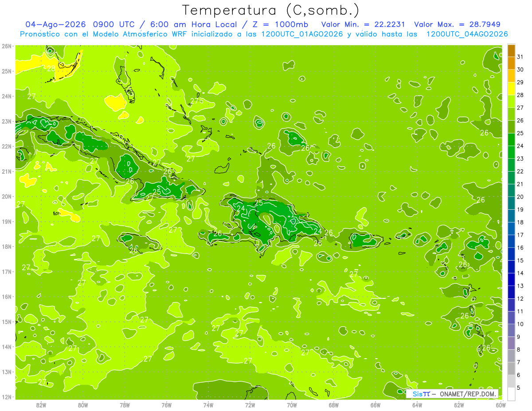
Task: Pick the amber 29–30 colorbar segment
Action: (511, 76)
